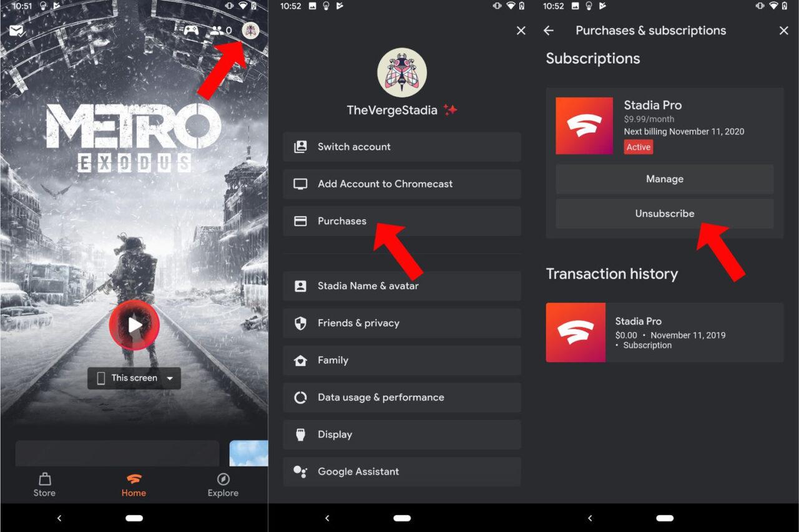Select the Home tab
799x532 pixels.
(x=134, y=485)
